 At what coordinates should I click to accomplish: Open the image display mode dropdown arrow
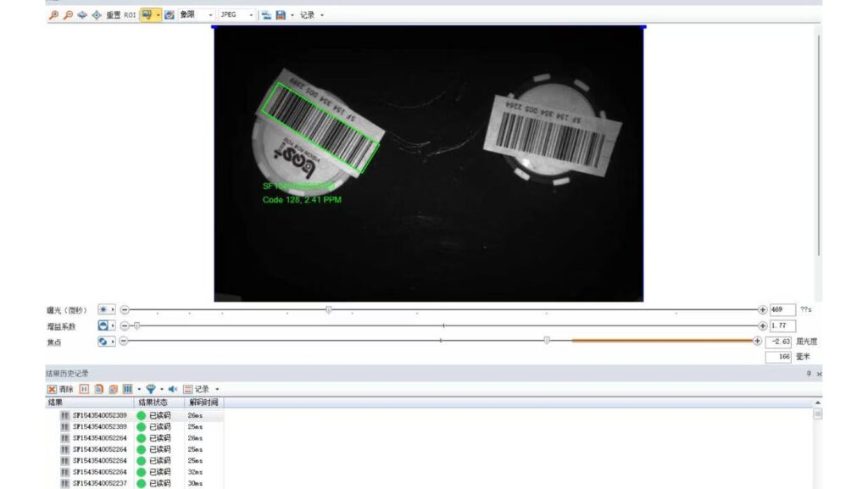159,15
